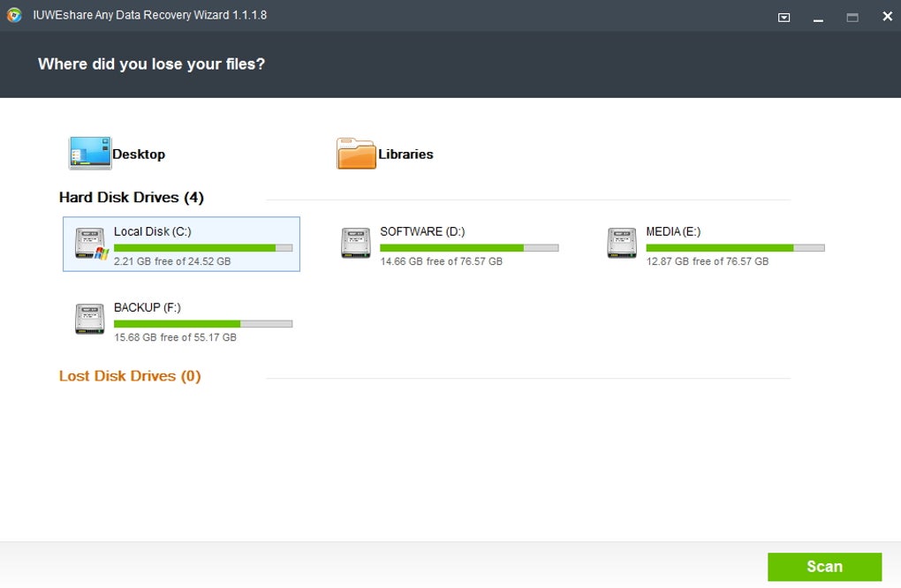Choose the Libraries location label
901x588 pixels.
(405, 154)
